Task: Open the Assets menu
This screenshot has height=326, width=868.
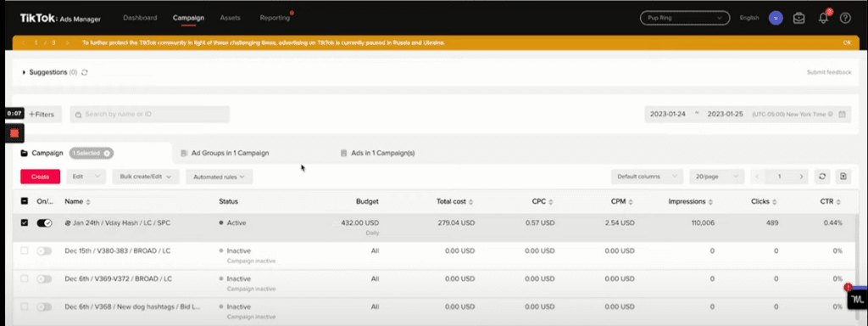Action: (231, 18)
